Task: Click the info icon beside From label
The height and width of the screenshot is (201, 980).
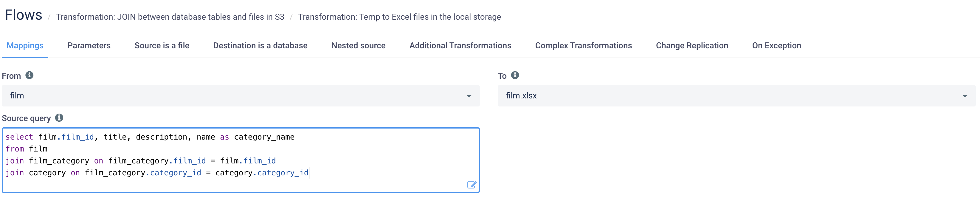Action: [x=29, y=75]
